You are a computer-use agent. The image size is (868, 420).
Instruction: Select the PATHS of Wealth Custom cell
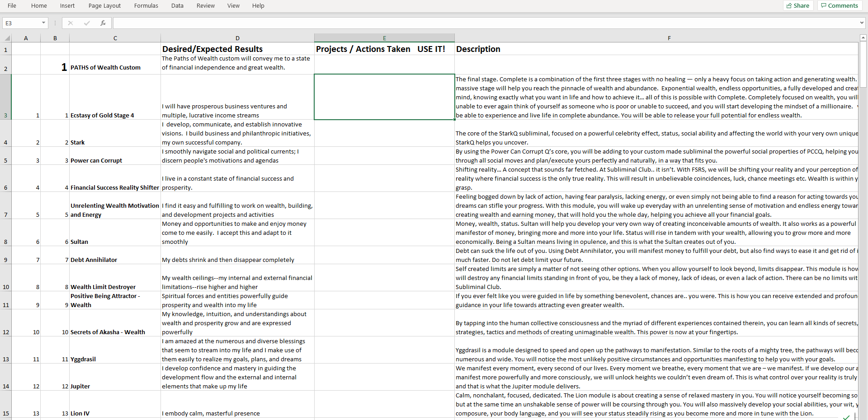[x=115, y=65]
